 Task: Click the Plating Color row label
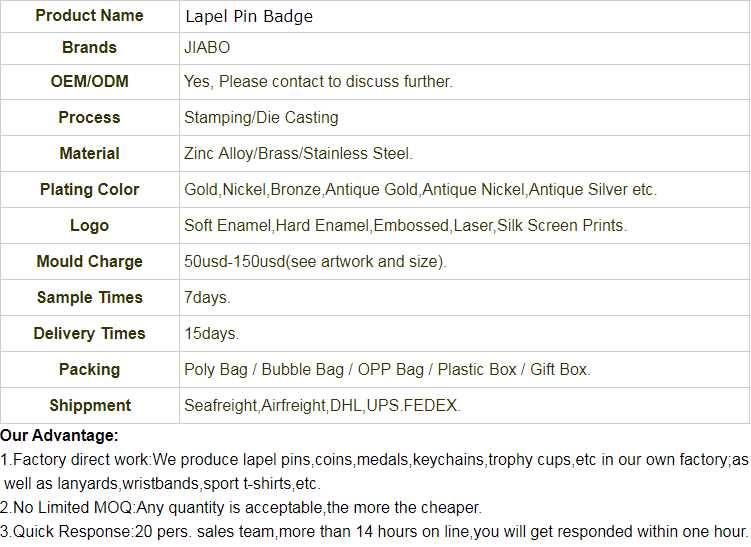click(89, 189)
